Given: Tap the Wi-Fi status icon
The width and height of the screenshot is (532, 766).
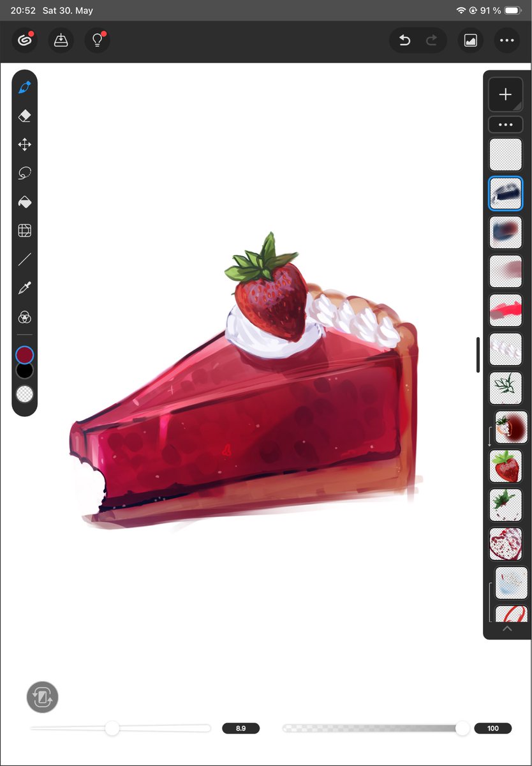Looking at the screenshot, I should click(461, 11).
